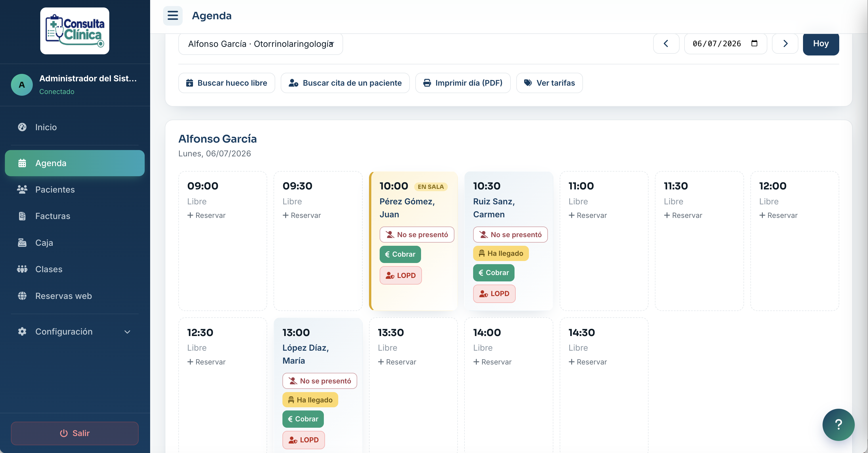Open the Alfonso García doctor dropdown
The width and height of the screenshot is (868, 453).
(261, 44)
